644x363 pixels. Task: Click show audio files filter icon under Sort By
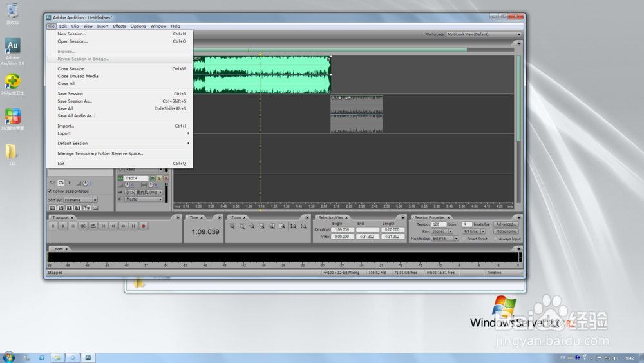click(53, 208)
